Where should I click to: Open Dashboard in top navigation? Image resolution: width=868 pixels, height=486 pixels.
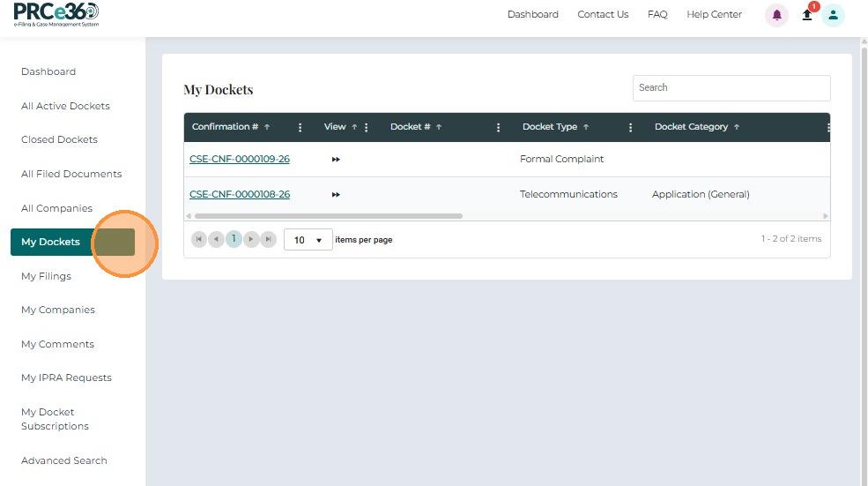point(532,14)
